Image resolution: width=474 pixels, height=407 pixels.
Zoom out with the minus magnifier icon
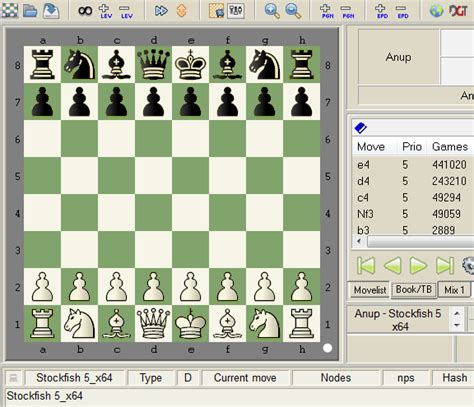click(x=293, y=11)
